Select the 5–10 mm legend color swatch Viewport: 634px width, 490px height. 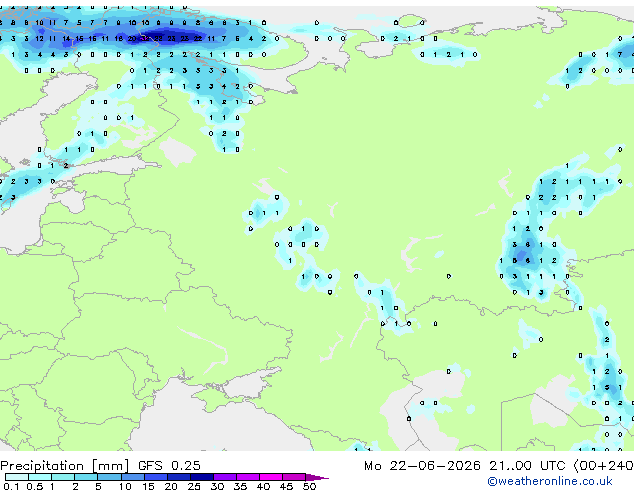click(x=109, y=477)
